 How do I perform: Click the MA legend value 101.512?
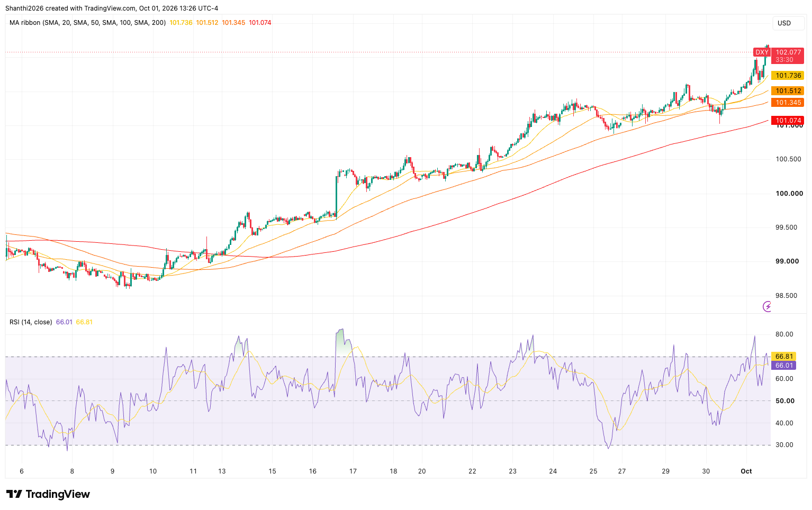[x=207, y=23]
